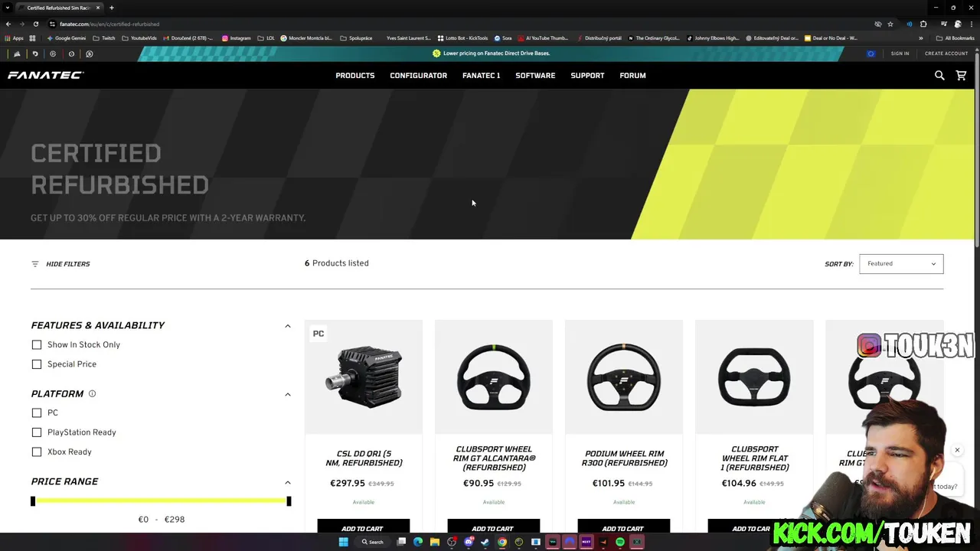
Task: Enable the PC platform filter
Action: pos(37,413)
